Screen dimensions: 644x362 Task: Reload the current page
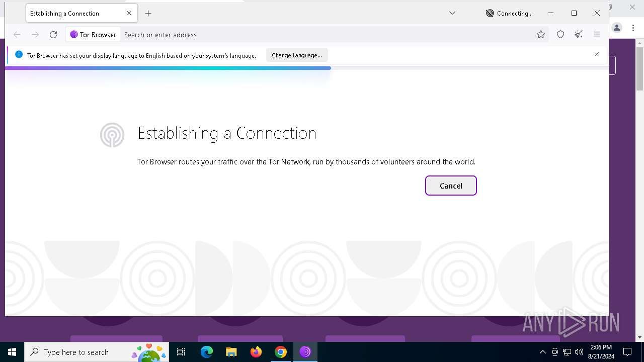(53, 35)
